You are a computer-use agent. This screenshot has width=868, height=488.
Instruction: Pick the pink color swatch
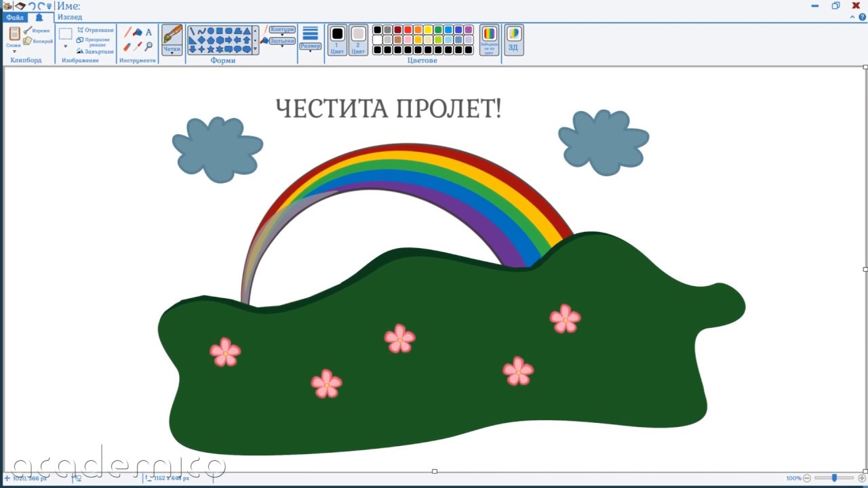point(408,40)
